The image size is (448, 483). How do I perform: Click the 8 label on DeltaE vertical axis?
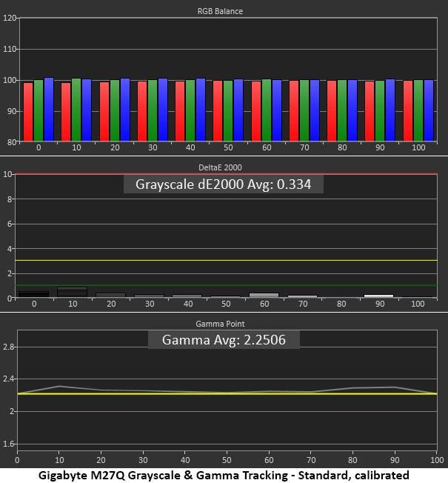coord(10,199)
